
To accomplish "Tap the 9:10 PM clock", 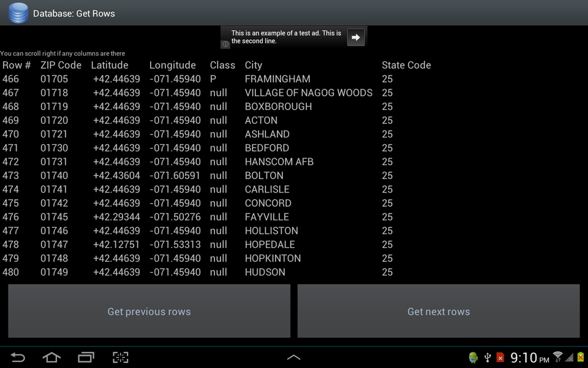I will 529,358.
